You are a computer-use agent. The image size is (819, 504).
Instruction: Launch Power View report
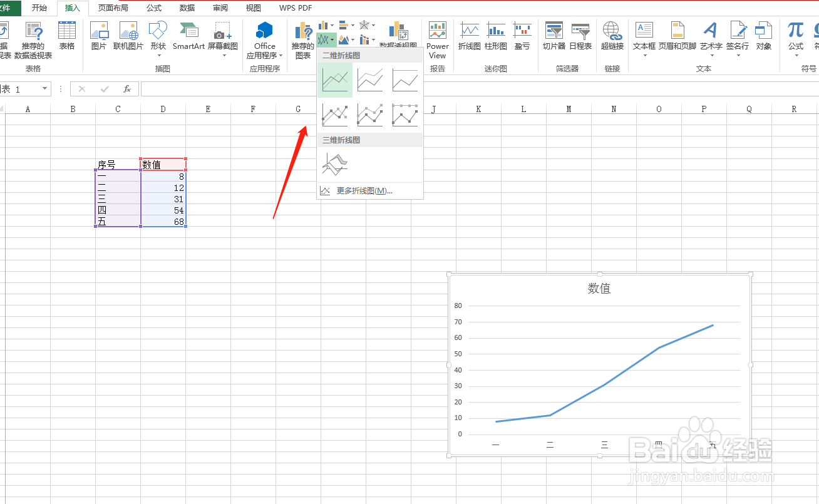coord(438,40)
